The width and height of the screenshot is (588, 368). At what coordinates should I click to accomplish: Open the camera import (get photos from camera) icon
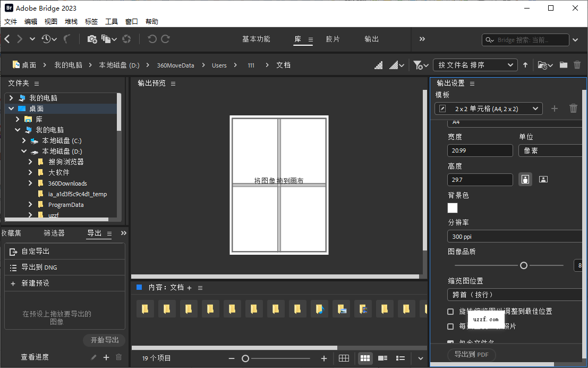coord(92,39)
